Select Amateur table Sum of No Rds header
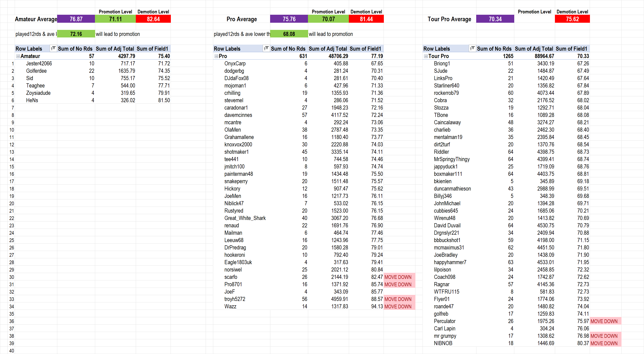The image size is (644, 354). (75, 48)
